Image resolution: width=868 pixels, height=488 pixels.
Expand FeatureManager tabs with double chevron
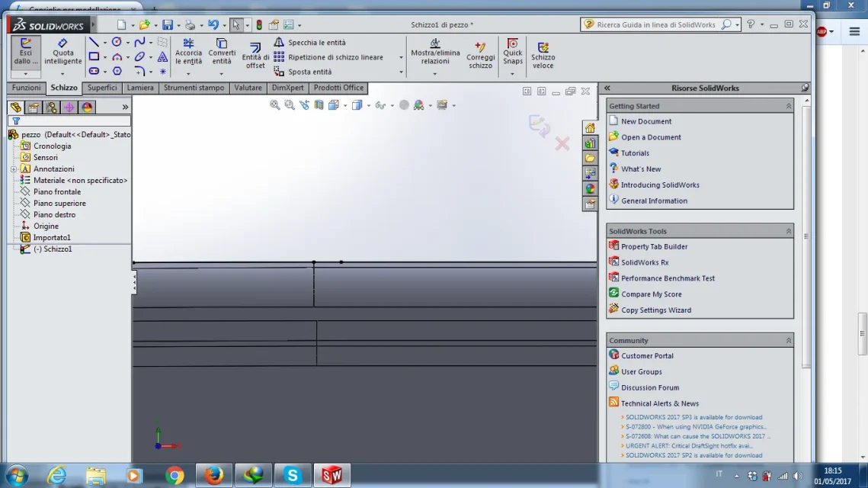pos(125,107)
